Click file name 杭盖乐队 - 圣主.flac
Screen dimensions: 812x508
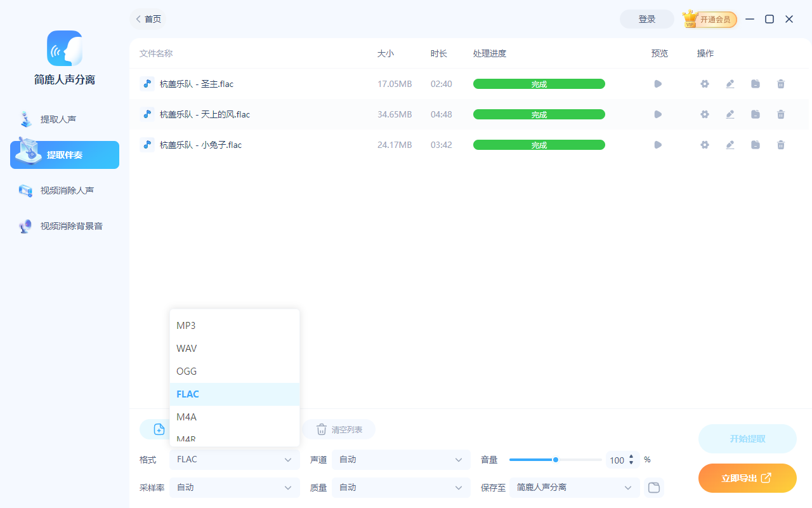[197, 84]
